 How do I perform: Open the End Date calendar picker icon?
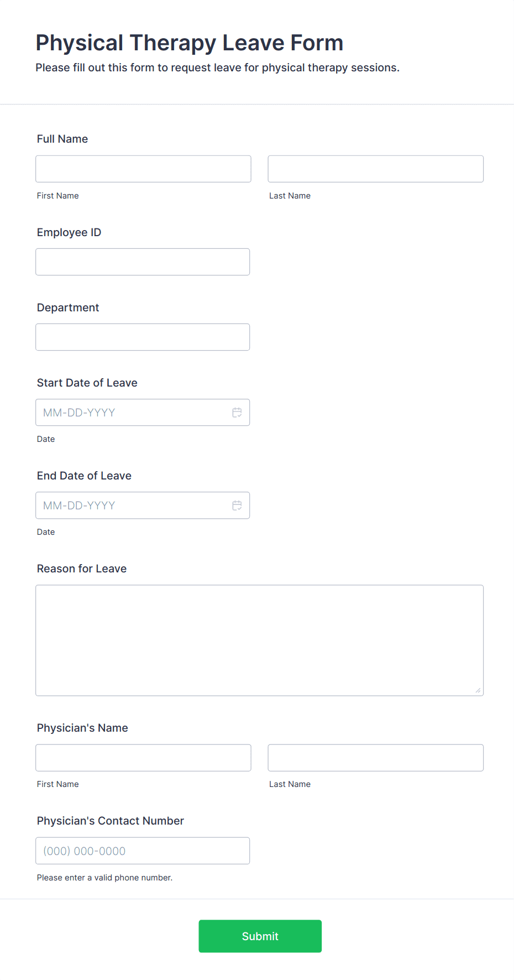click(x=237, y=505)
